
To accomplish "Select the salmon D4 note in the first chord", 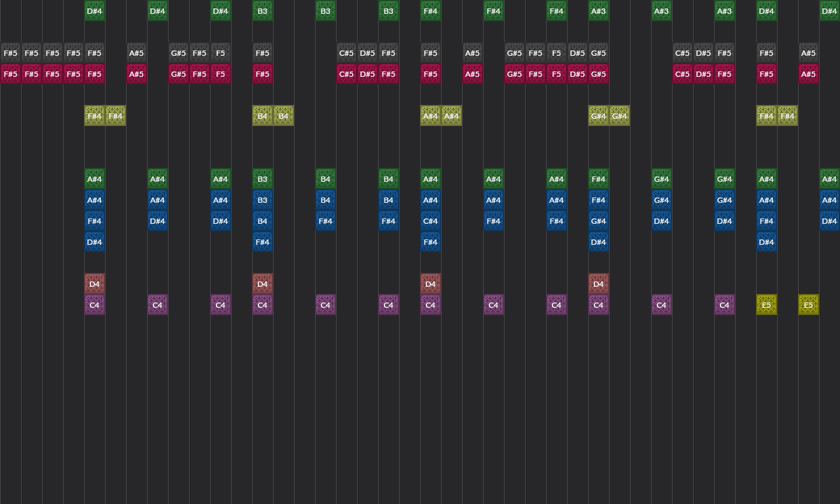I will pyautogui.click(x=94, y=283).
